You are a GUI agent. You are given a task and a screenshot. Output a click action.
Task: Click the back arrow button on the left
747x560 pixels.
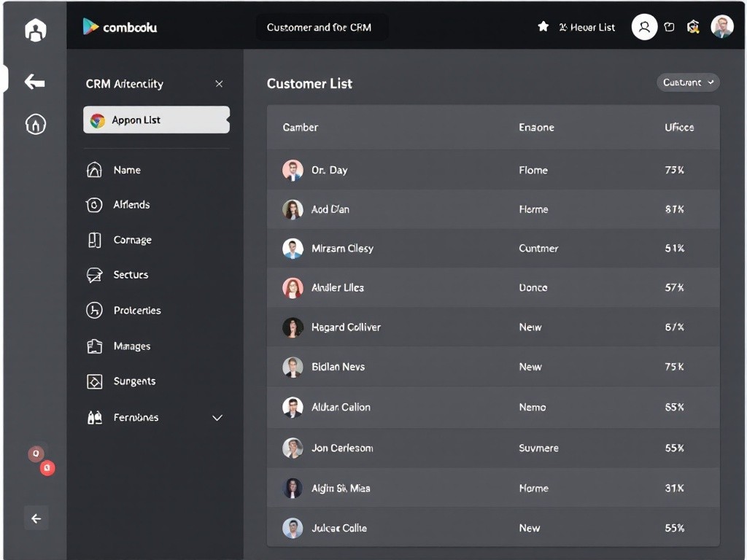[34, 82]
